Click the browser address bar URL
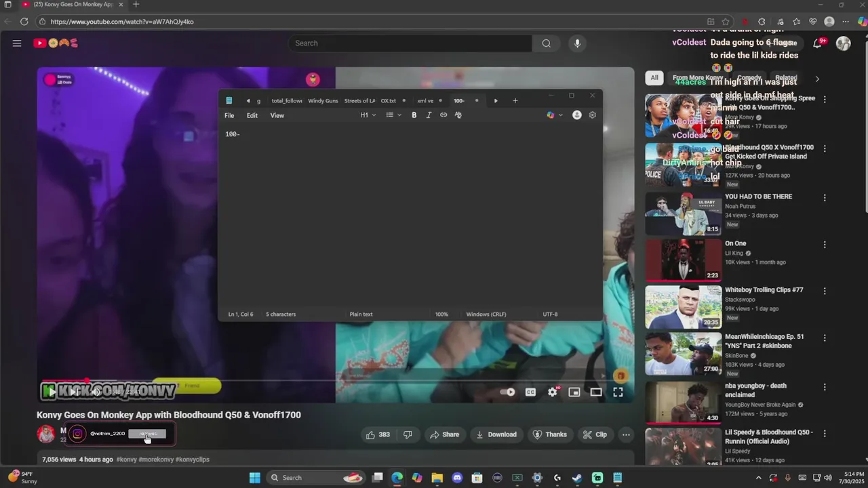The height and width of the screenshot is (488, 868). click(122, 22)
